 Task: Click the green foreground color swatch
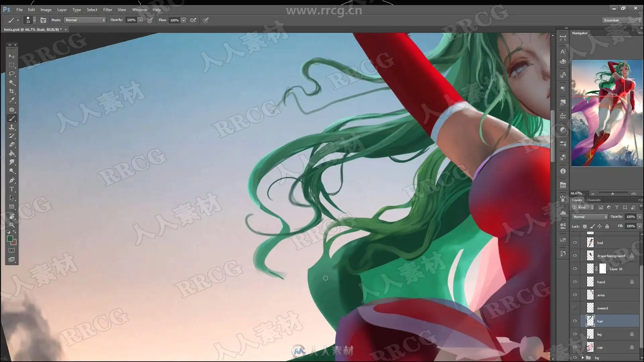pyautogui.click(x=10, y=239)
